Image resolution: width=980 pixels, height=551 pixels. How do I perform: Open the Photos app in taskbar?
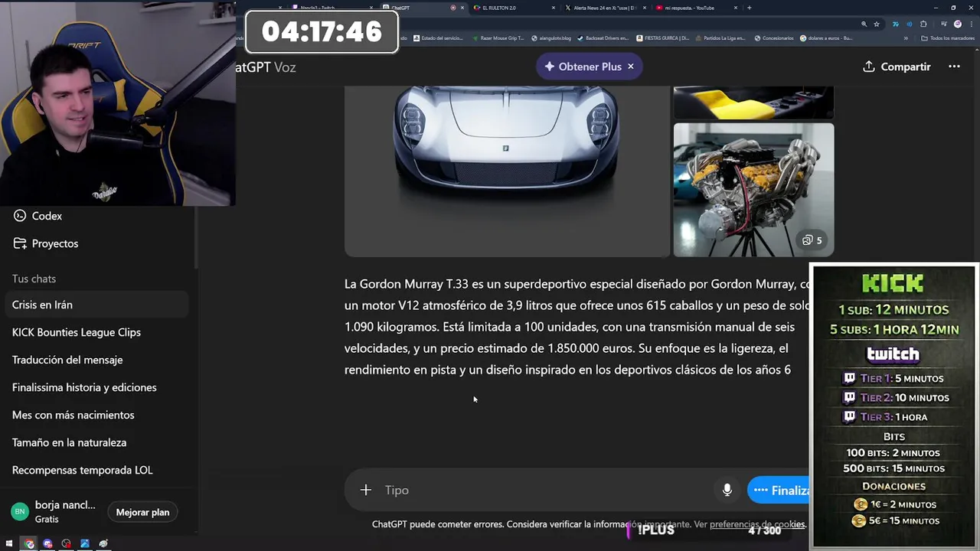point(84,544)
